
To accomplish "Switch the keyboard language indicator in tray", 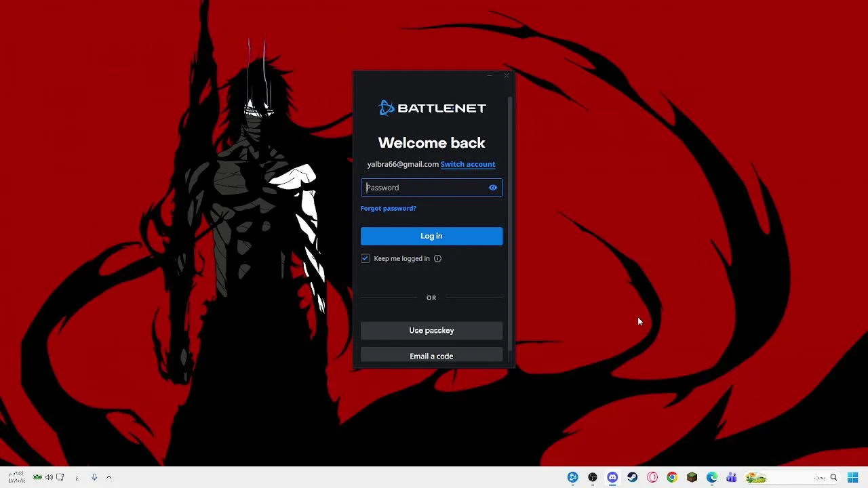I will [77, 478].
